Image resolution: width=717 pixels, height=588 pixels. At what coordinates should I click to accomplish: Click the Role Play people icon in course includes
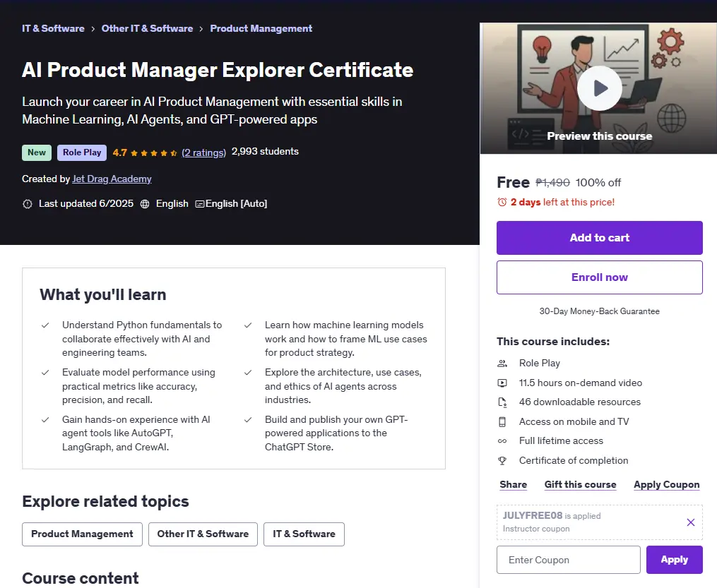(502, 364)
